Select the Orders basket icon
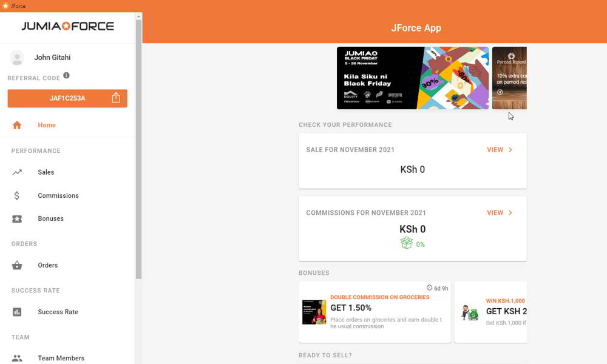Viewport: 607px width, 364px height. (x=16, y=265)
